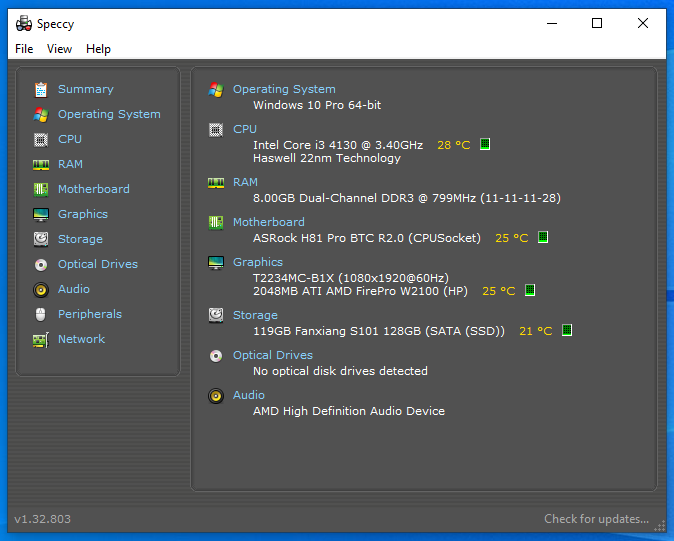Viewport: 674px width, 541px height.
Task: Click the AMD High Definition Audio Device text
Action: click(x=349, y=411)
